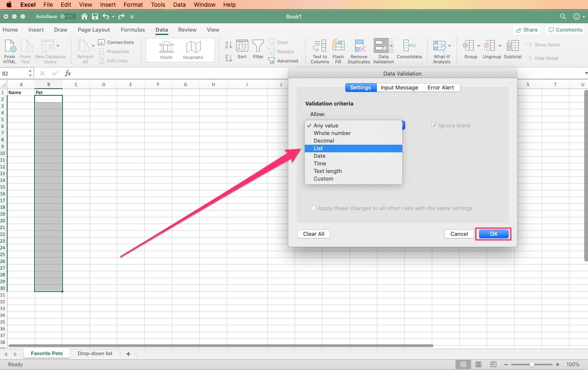This screenshot has width=588, height=370.
Task: Click the Data Validation icon
Action: click(381, 46)
